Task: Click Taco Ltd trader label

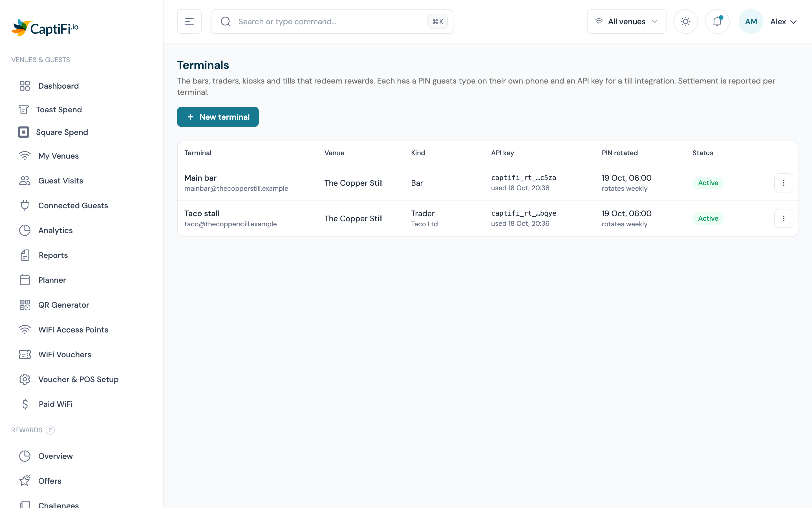Action: tap(424, 224)
